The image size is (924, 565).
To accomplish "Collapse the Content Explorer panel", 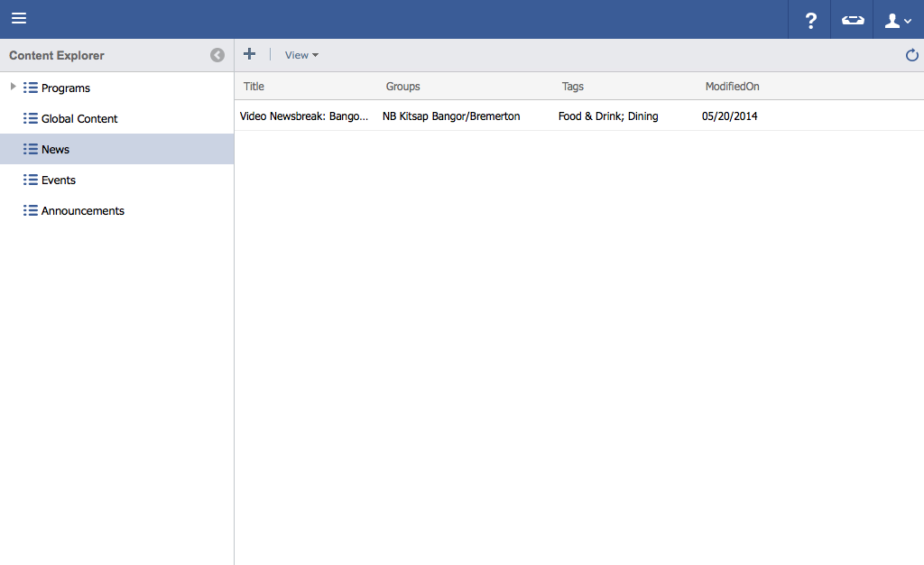I will [217, 55].
